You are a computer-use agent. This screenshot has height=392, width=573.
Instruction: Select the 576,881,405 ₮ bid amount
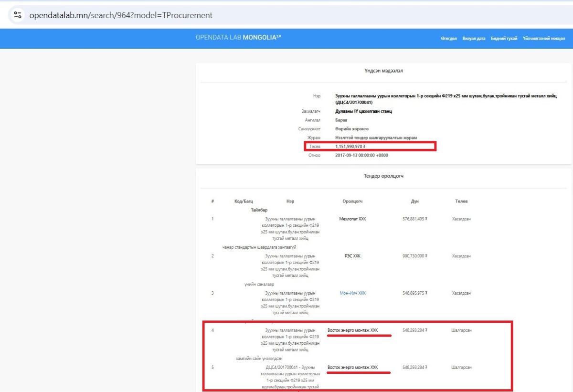coord(414,219)
